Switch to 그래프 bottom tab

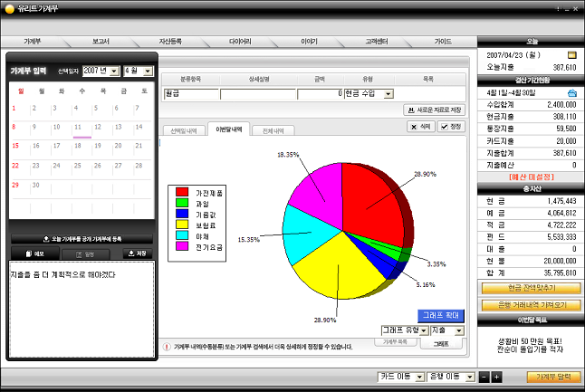tap(441, 343)
